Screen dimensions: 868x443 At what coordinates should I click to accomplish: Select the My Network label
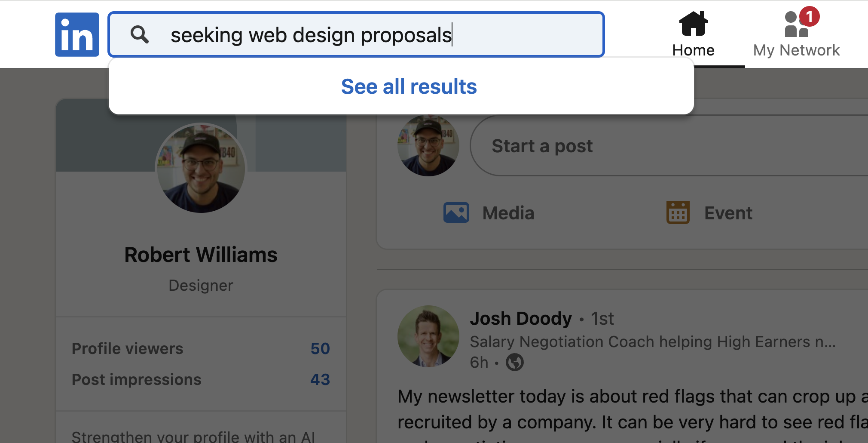796,50
